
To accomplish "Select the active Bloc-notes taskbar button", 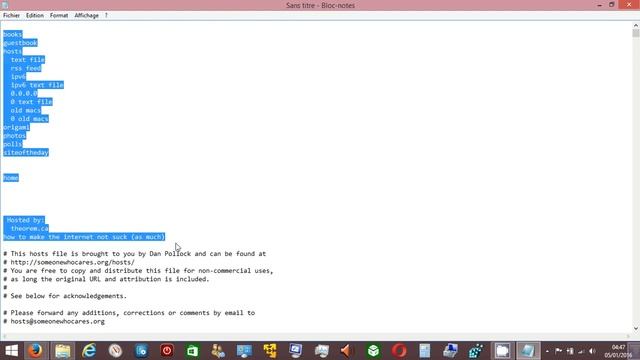I will [x=528, y=351].
